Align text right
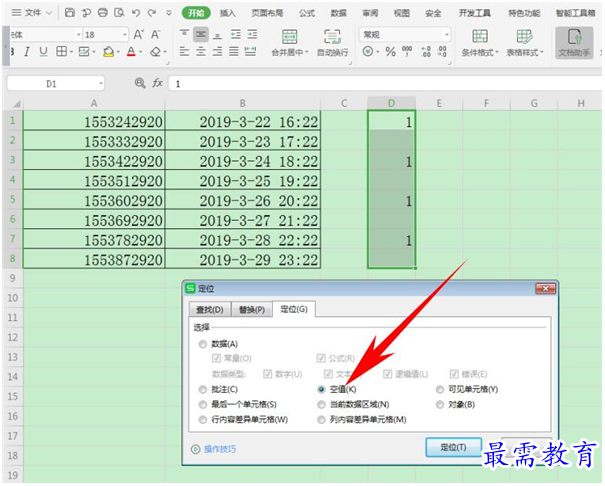 point(217,51)
